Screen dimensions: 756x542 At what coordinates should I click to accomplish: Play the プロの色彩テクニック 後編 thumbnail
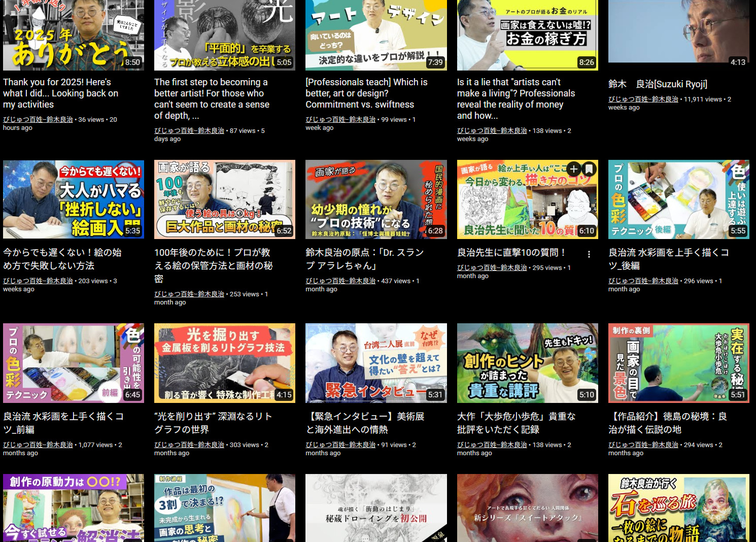click(679, 199)
